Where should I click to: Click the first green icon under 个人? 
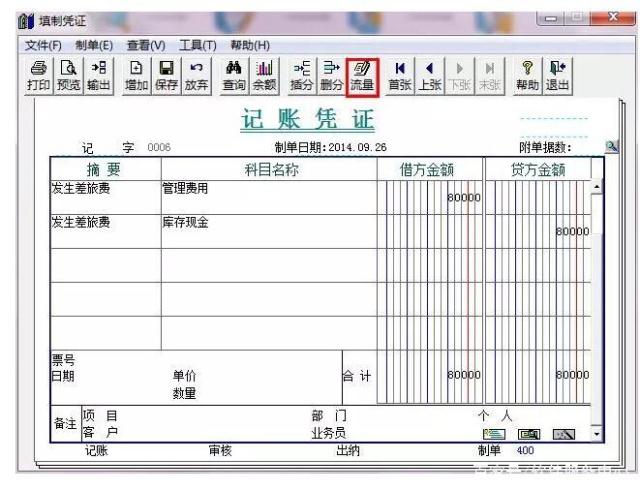pyautogui.click(x=494, y=434)
